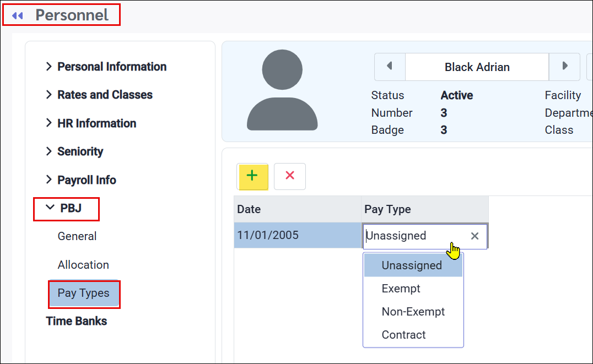
Task: Choose Unassigned from the pay type list
Action: (413, 265)
